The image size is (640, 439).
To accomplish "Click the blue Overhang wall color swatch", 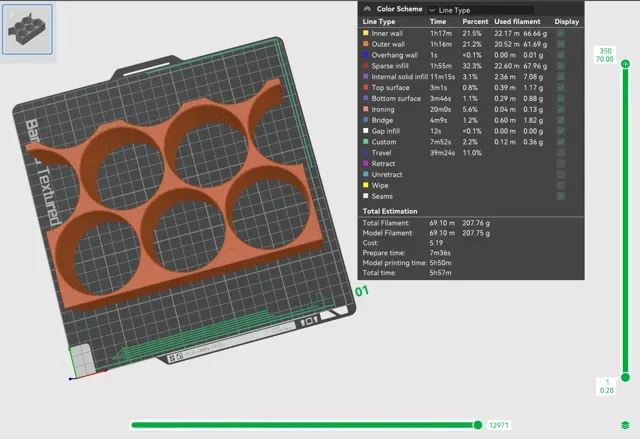I will [x=366, y=54].
